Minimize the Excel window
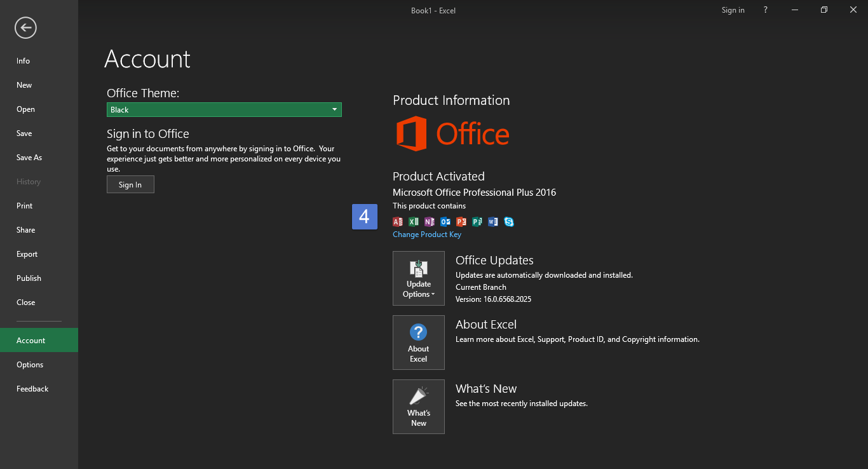 (x=795, y=10)
